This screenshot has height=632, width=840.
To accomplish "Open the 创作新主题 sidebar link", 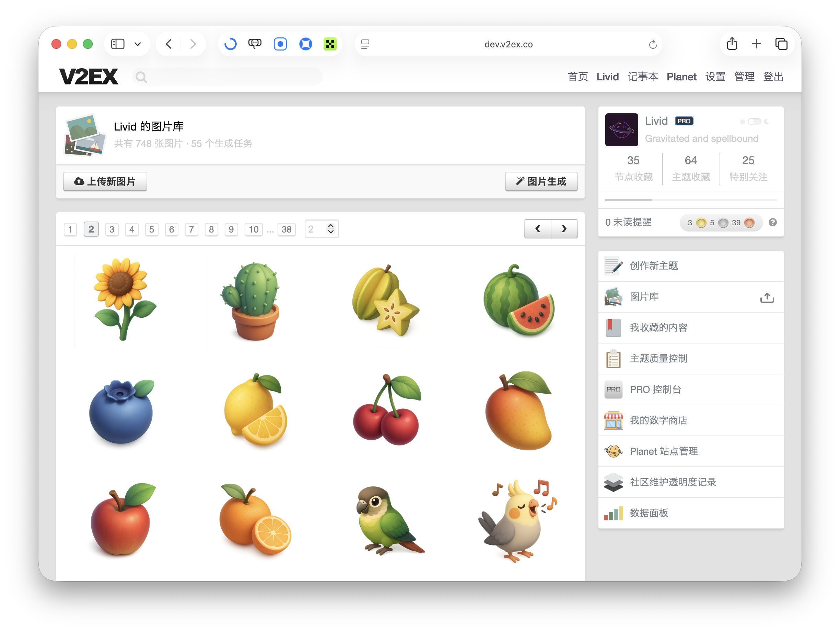I will coord(654,266).
